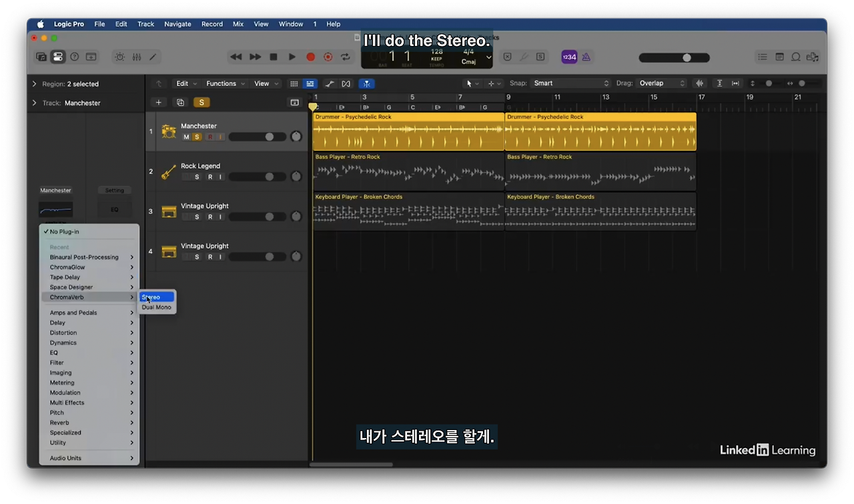Toggle Solo on the Manchester track
The width and height of the screenshot is (854, 504).
click(x=196, y=137)
